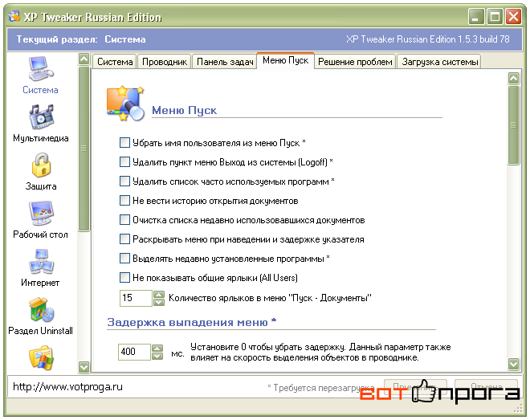
Task: Check Удалить пункт меню Выход из системы
Action: coord(124,162)
